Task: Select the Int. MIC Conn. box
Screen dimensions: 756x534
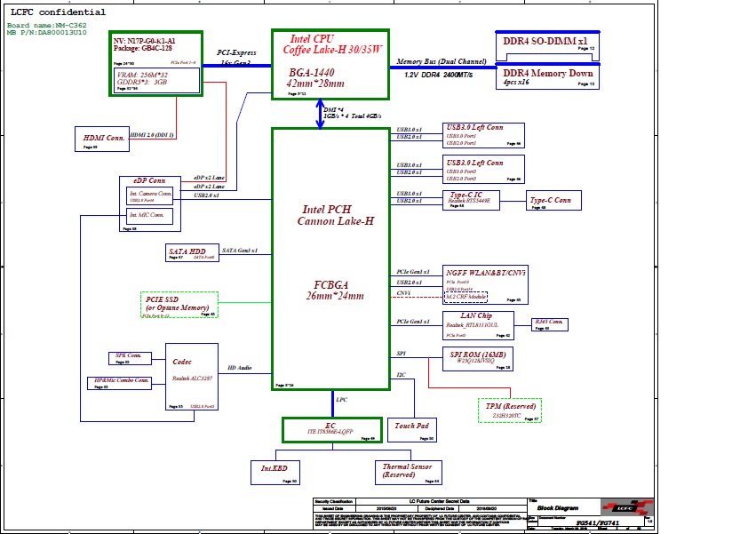Action: click(x=149, y=216)
